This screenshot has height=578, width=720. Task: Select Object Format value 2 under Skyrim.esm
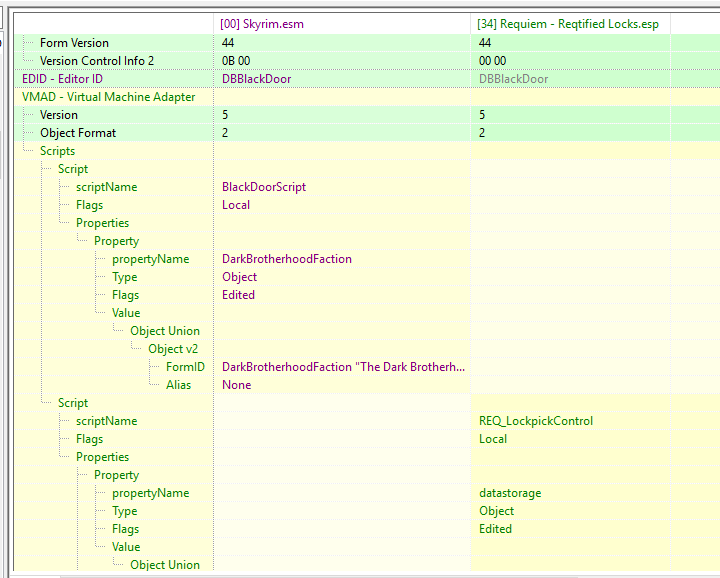(225, 133)
